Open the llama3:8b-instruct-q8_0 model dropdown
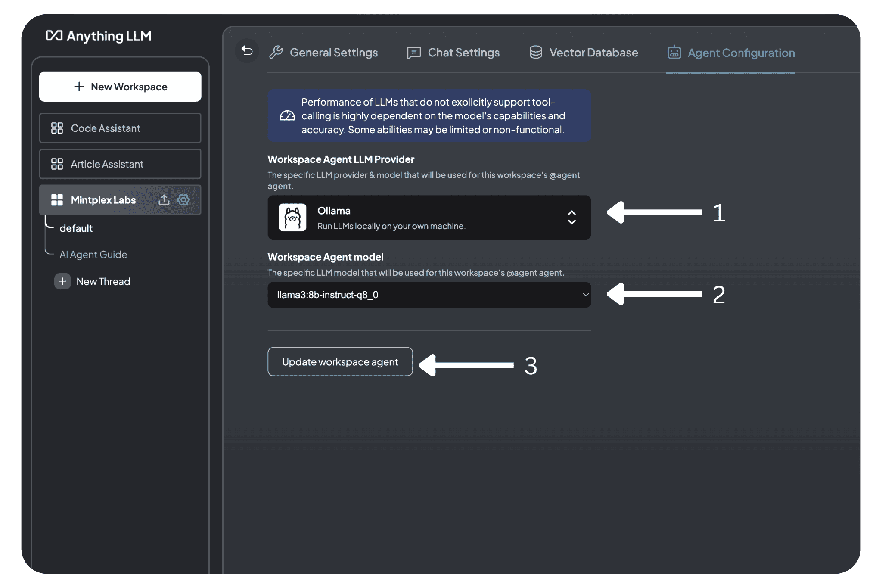The image size is (882, 588). coord(429,295)
